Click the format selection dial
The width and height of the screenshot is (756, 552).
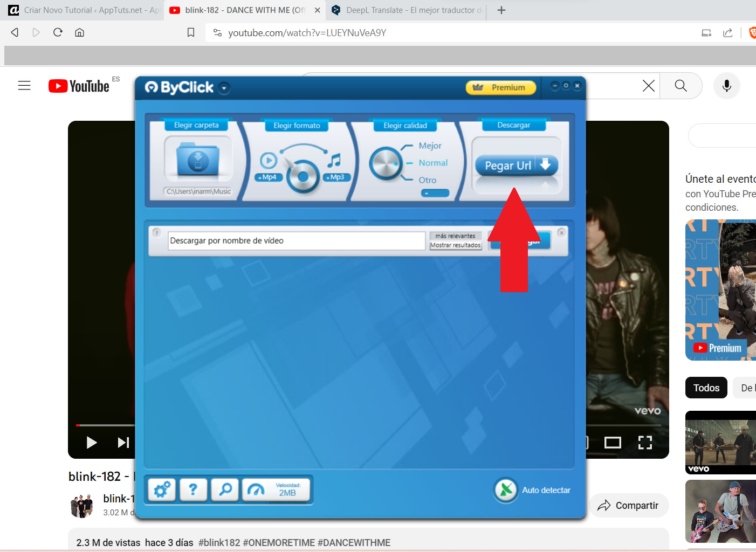click(303, 176)
